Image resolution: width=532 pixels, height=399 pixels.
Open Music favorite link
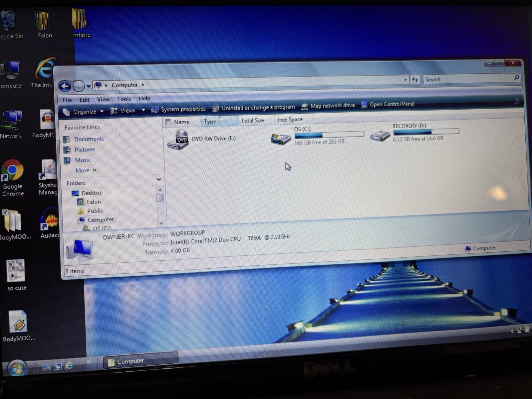tap(77, 160)
